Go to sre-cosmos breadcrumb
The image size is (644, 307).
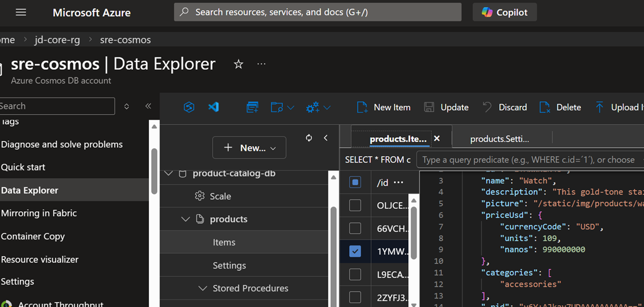125,40
